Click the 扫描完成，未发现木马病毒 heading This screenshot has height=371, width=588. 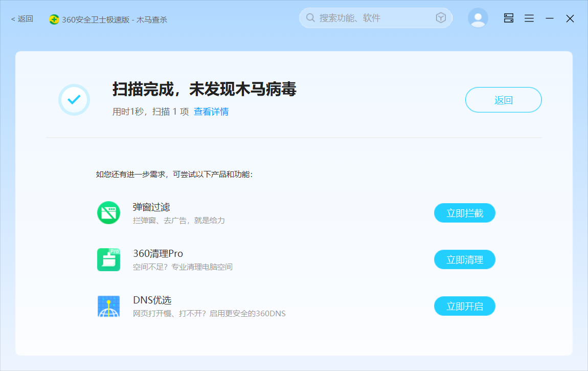point(205,89)
